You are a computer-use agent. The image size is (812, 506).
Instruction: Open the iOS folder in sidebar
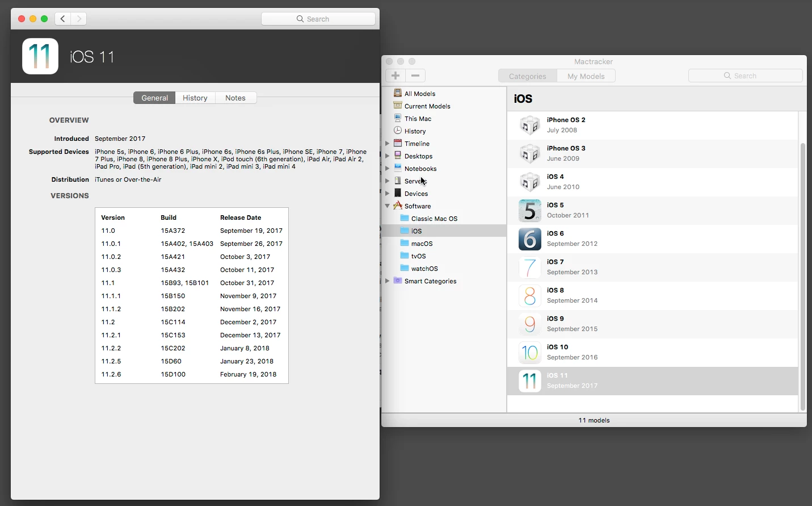click(411, 231)
